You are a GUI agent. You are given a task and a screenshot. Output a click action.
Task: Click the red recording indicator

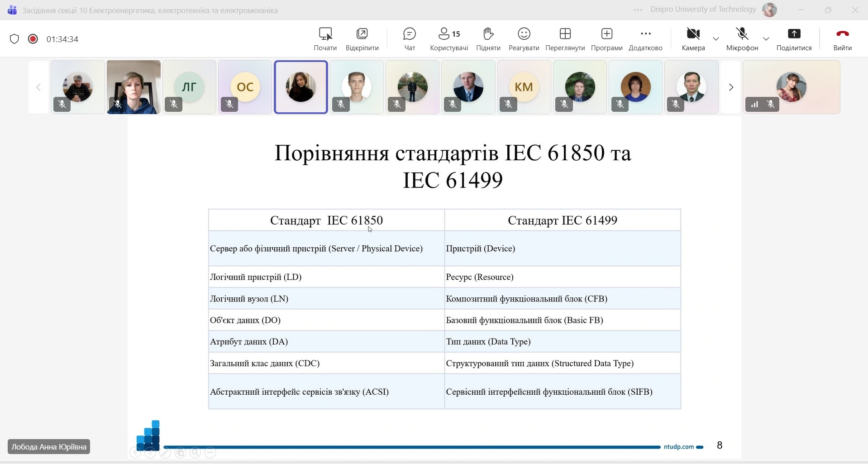[33, 39]
